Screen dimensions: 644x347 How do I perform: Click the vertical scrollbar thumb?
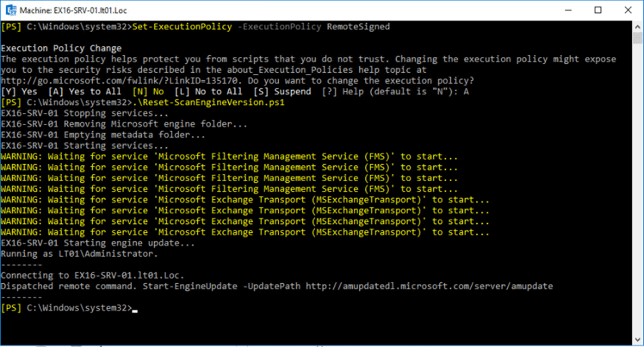click(638, 38)
